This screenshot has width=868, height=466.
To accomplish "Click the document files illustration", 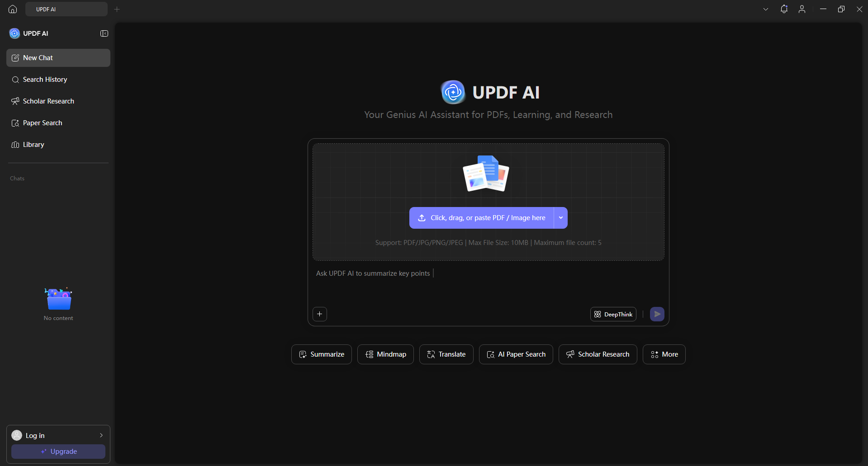I will coord(486,174).
